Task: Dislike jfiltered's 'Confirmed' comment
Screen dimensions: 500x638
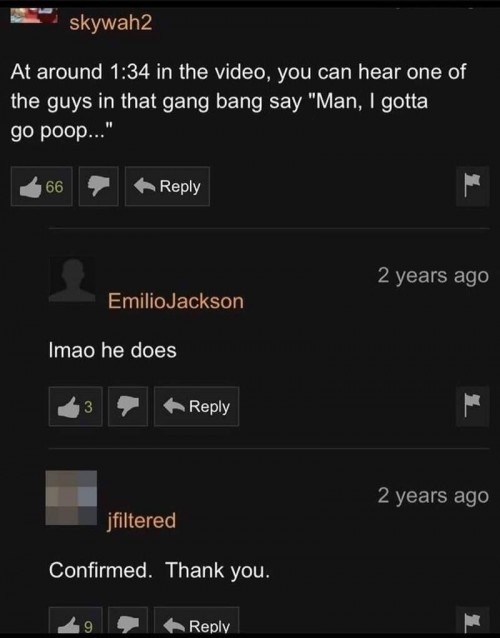Action: tap(128, 621)
